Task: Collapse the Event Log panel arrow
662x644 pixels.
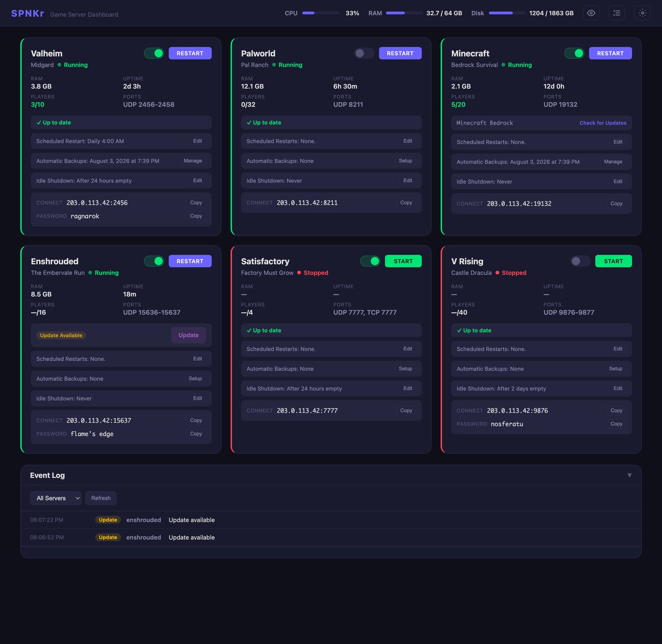Action: click(x=629, y=476)
